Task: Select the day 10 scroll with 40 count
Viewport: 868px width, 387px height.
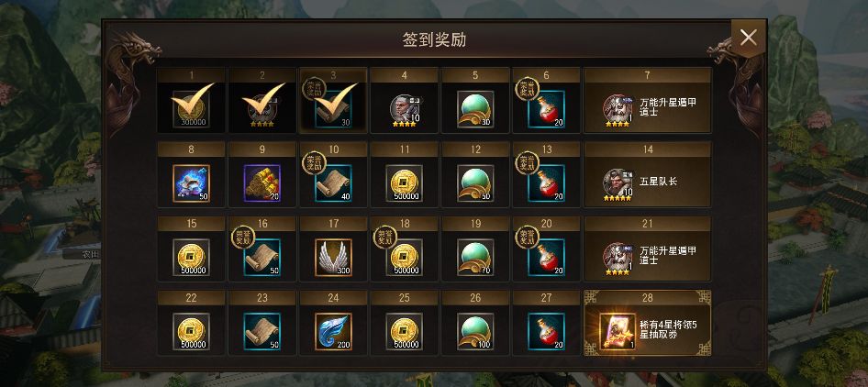Action: point(333,183)
